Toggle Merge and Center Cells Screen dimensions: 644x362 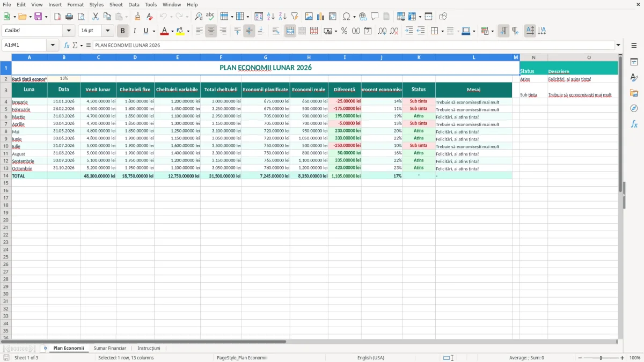tap(290, 31)
